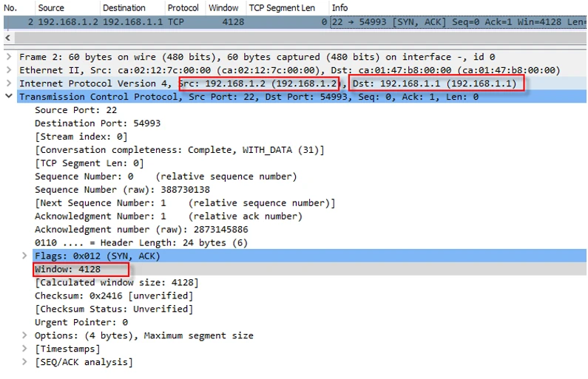Select the Urgent Pointer: 0 field

(81, 322)
